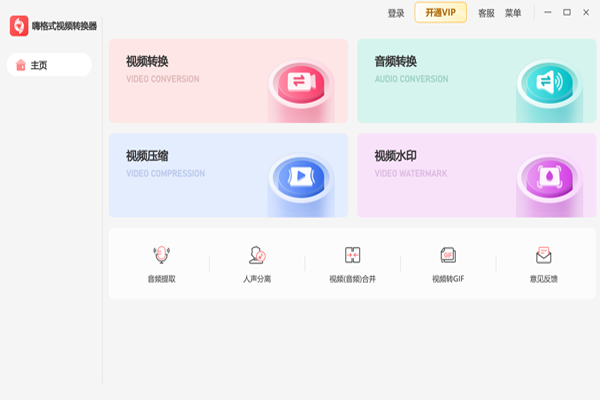Viewport: 600px width, 400px height.
Task: Launch the 视频转GIF icon tool
Action: [x=448, y=255]
